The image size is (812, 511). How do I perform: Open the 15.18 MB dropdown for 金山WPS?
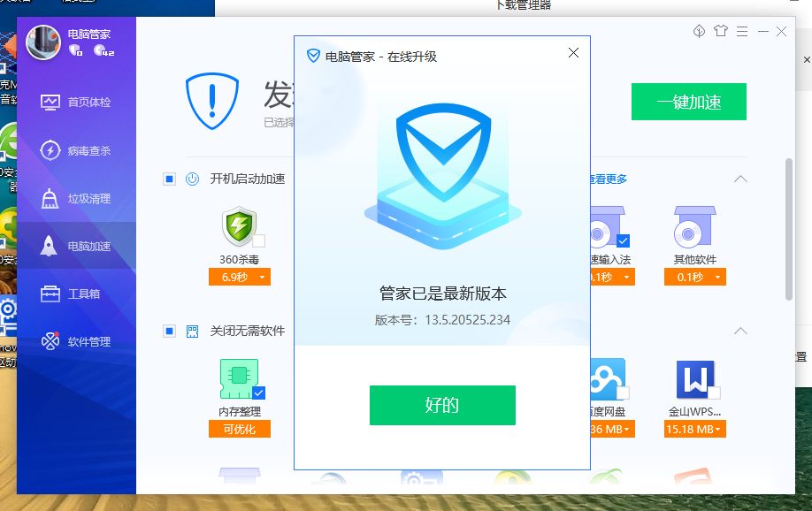pos(695,429)
